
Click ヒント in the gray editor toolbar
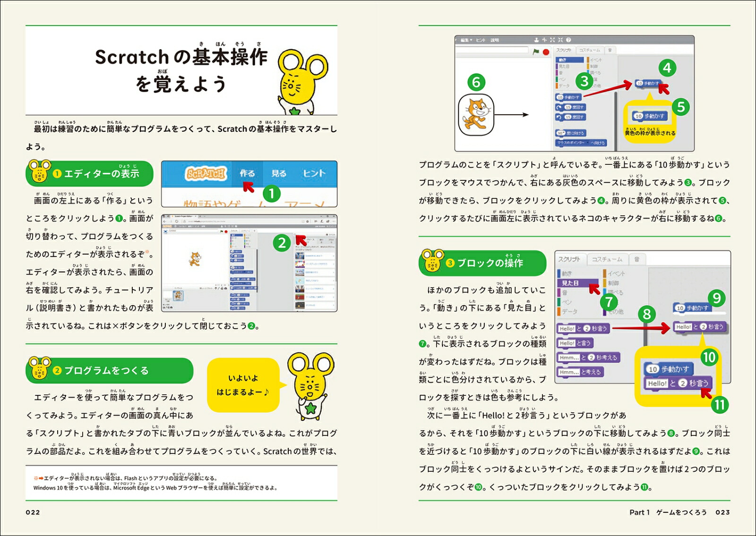pos(481,40)
